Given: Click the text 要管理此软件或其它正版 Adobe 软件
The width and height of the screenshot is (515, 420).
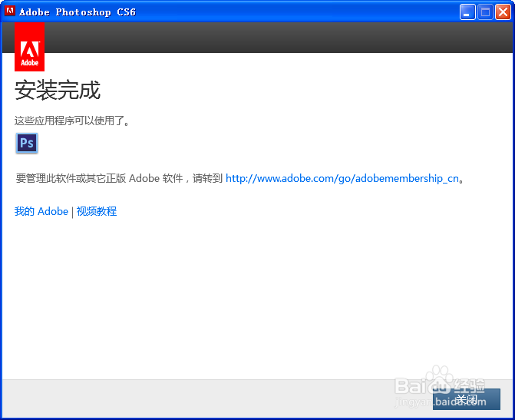Looking at the screenshot, I should pyautogui.click(x=100, y=178).
